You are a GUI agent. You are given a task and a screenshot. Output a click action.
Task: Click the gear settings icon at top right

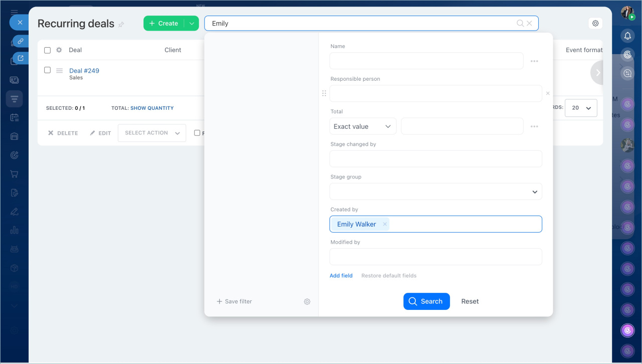point(595,23)
